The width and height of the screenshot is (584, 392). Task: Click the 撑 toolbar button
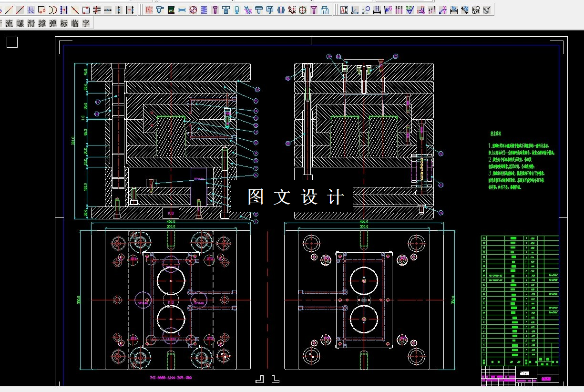click(42, 23)
